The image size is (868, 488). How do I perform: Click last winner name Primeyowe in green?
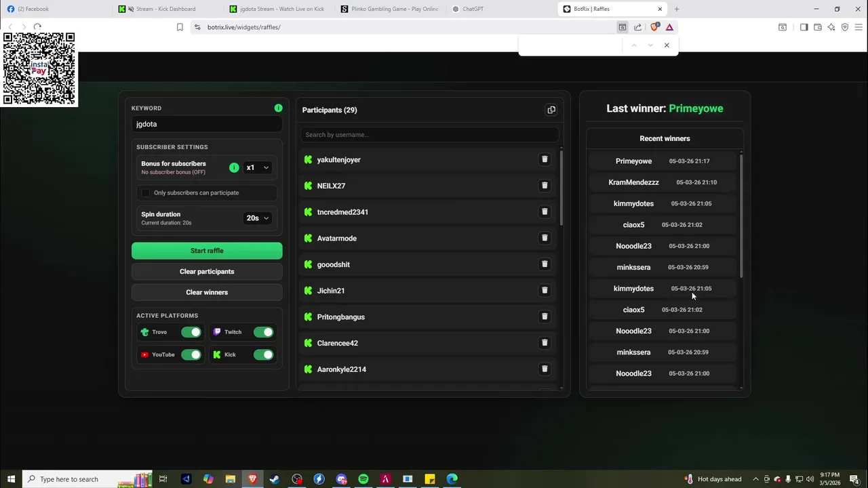pyautogui.click(x=696, y=108)
